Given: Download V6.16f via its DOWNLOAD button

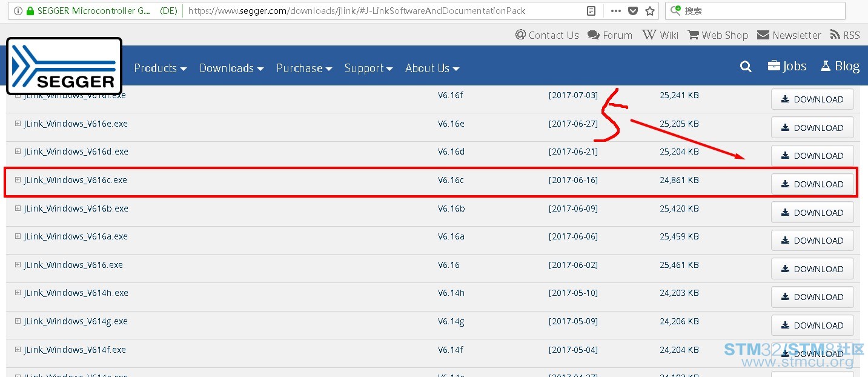Looking at the screenshot, I should 812,99.
